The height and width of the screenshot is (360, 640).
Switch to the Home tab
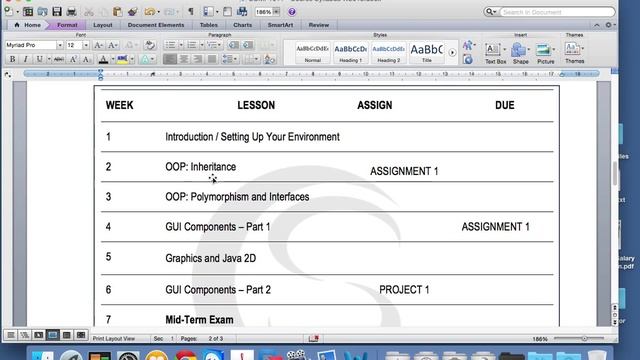(x=28, y=25)
